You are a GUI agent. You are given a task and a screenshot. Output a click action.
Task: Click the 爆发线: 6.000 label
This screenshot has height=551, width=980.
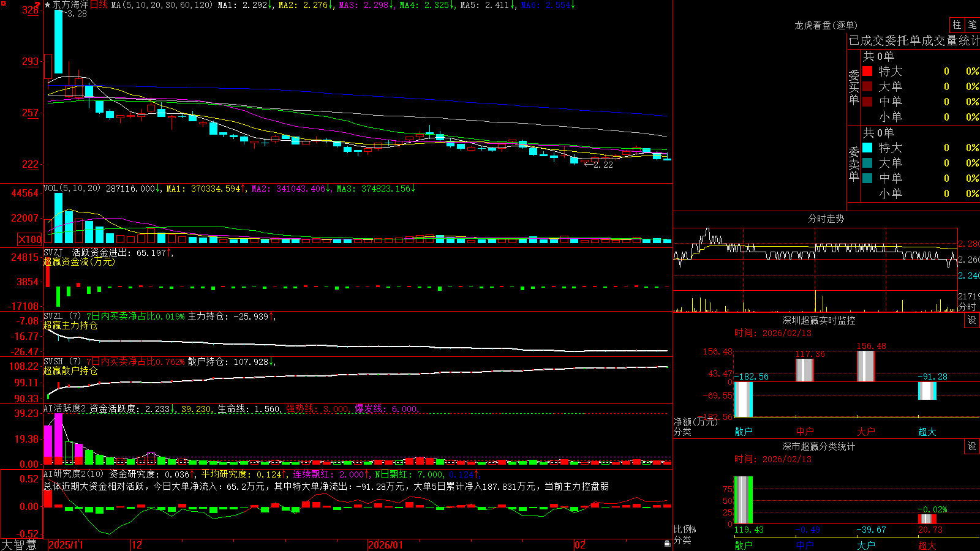click(x=386, y=409)
